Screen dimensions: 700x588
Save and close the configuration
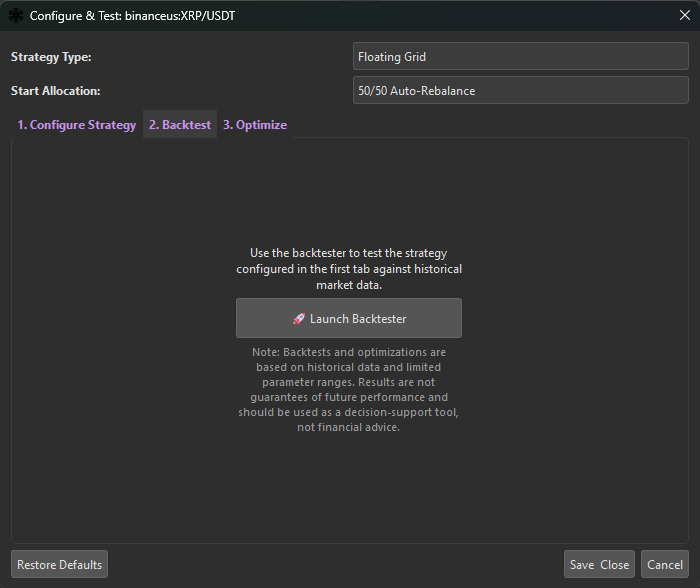pyautogui.click(x=599, y=564)
